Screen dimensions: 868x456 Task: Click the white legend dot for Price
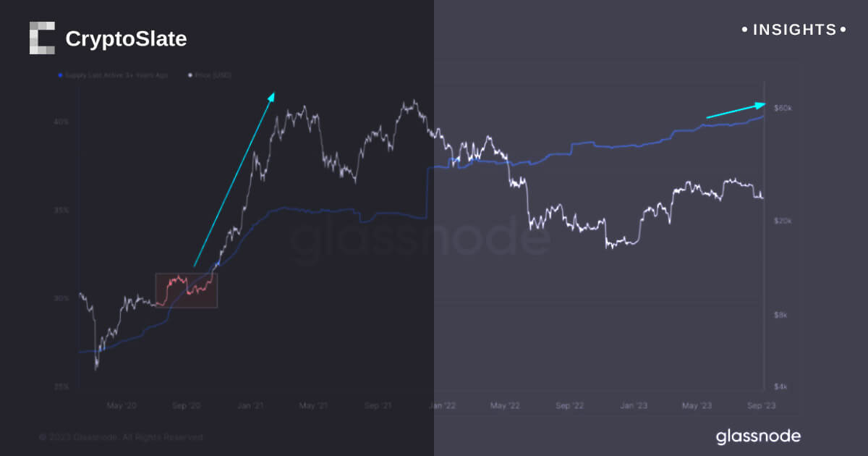[190, 75]
